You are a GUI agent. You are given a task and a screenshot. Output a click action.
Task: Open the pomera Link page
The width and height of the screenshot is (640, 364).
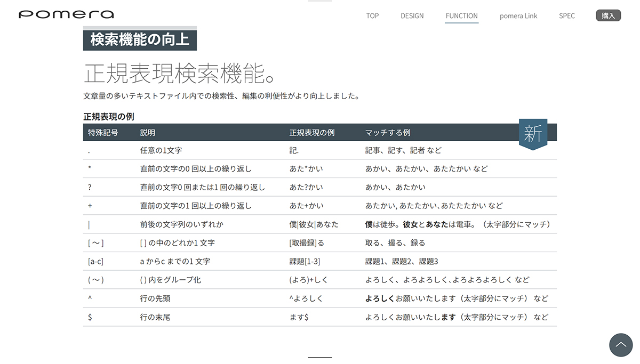[x=518, y=16]
